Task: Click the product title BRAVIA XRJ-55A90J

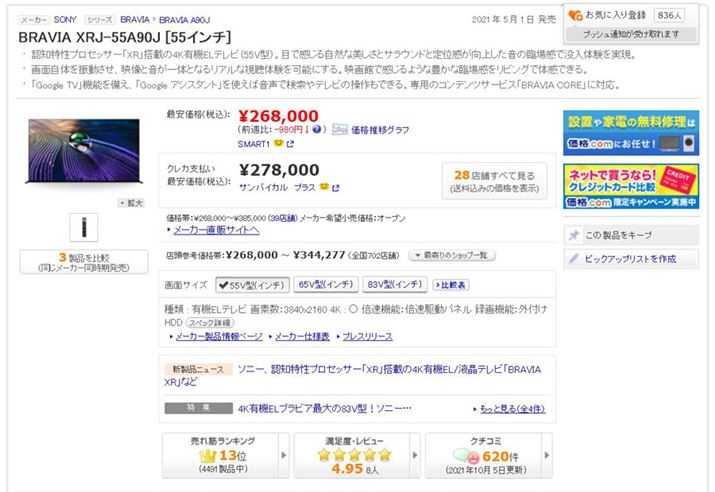Action: [125, 37]
